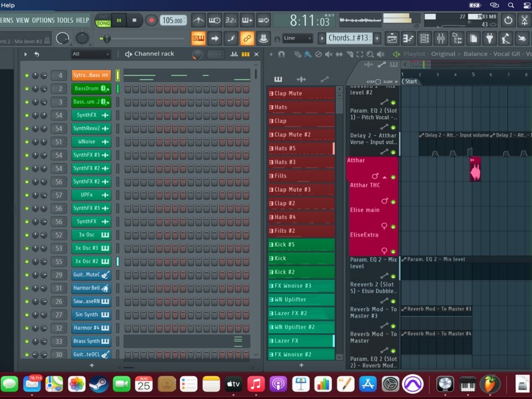Open the Chords pattern selector dropdown
The height and width of the screenshot is (399, 532).
[349, 38]
